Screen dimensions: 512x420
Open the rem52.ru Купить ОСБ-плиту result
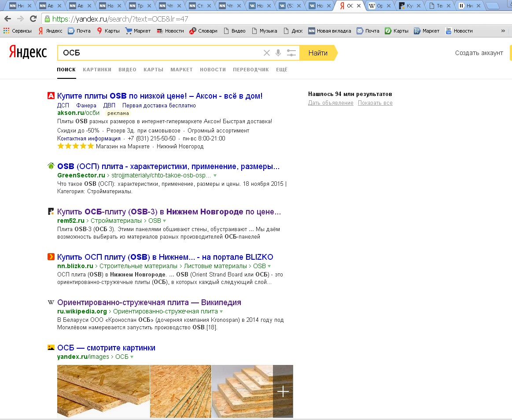tap(169, 212)
